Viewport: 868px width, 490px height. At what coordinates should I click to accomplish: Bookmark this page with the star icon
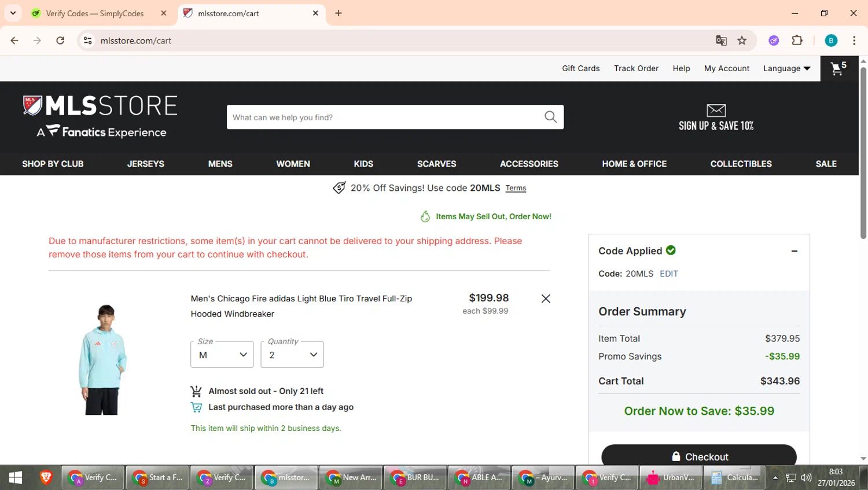click(x=742, y=40)
